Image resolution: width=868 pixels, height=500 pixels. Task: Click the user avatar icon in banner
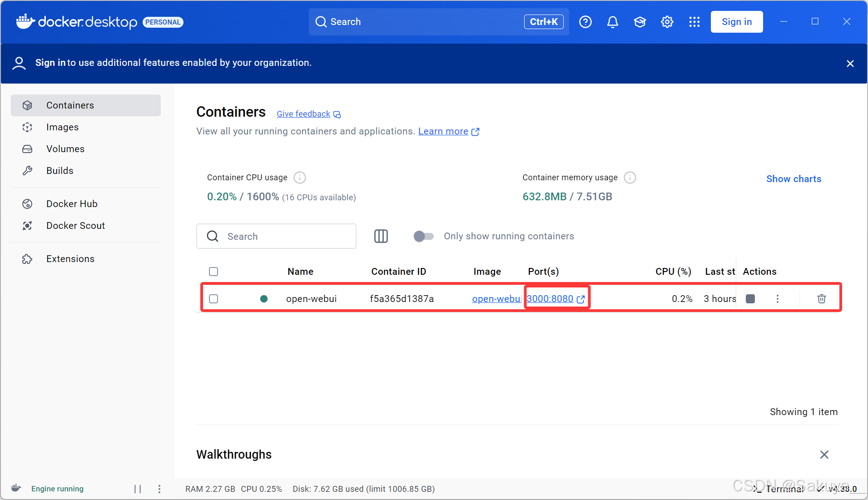pos(19,63)
